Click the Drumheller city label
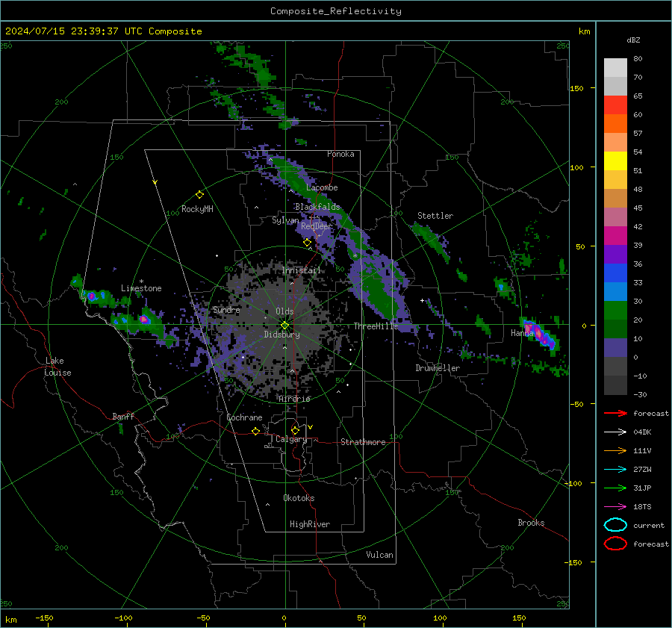The image size is (672, 628). tap(438, 368)
